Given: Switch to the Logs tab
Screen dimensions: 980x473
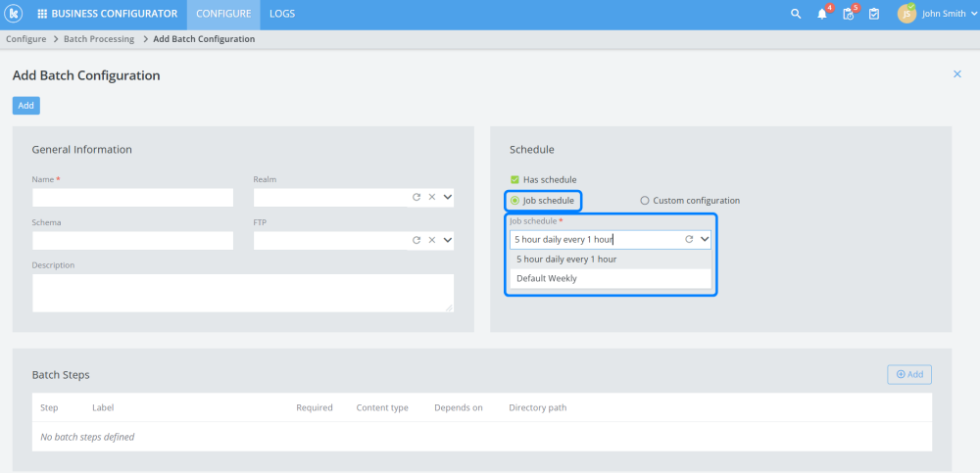Looking at the screenshot, I should (x=282, y=14).
